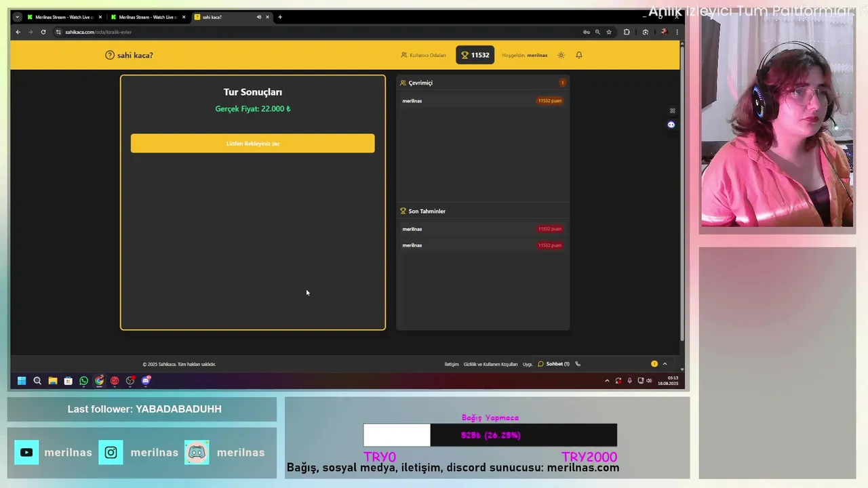
Task: Click the volume speaker tray icon
Action: pyautogui.click(x=649, y=381)
